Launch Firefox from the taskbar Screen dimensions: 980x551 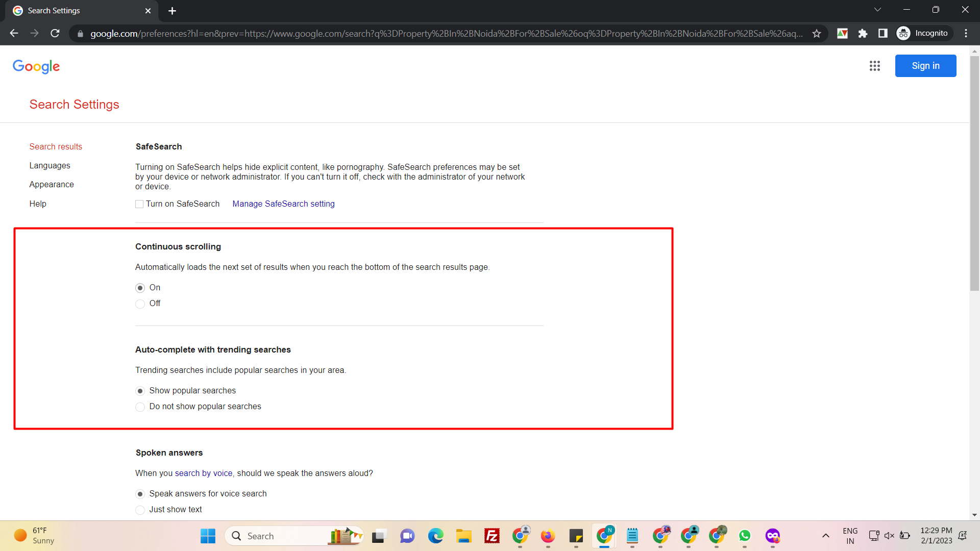[x=548, y=536]
